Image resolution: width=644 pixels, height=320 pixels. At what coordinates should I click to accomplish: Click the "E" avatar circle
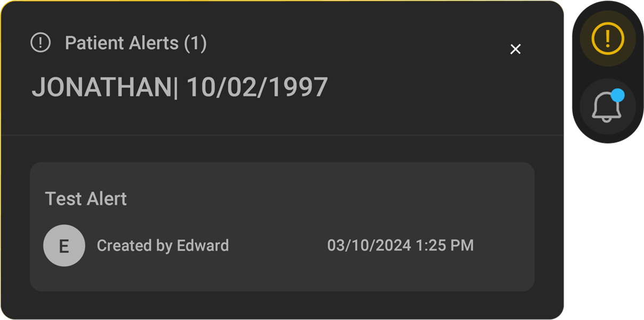(64, 245)
